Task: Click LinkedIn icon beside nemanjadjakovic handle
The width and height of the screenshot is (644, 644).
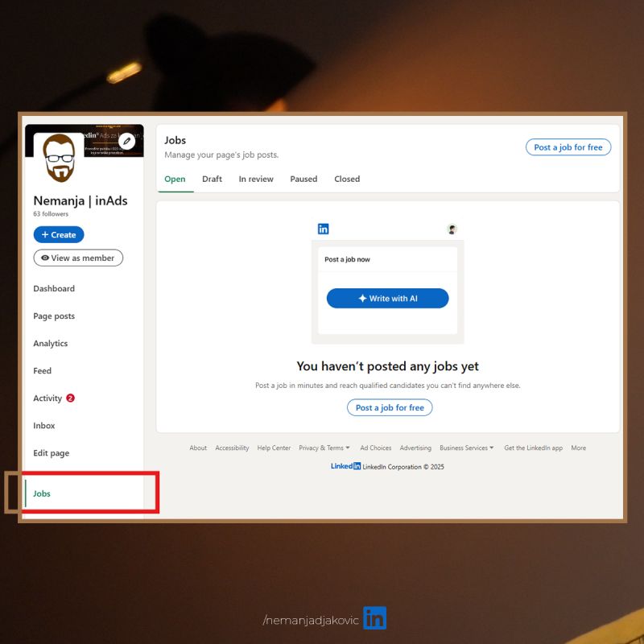Action: tap(374, 618)
